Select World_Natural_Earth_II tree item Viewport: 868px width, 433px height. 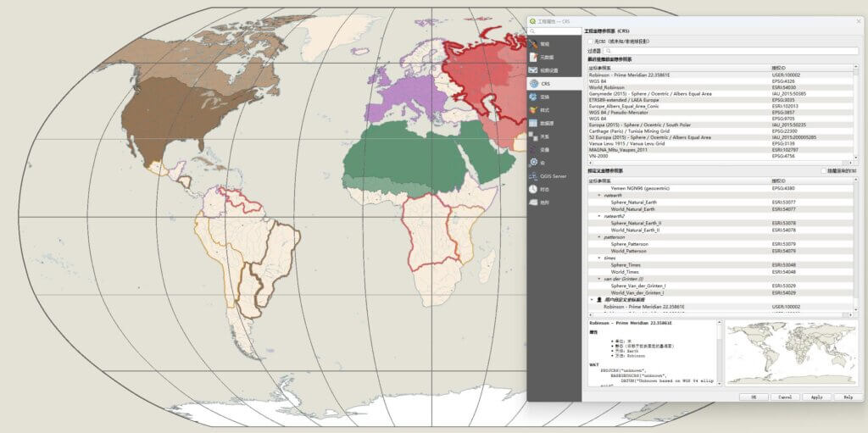click(721, 230)
